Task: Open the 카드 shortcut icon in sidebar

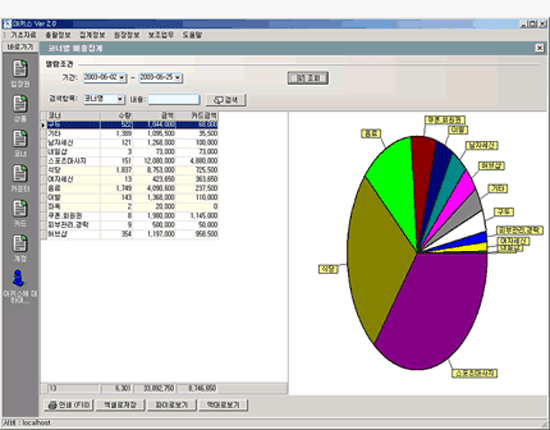Action: [x=20, y=208]
